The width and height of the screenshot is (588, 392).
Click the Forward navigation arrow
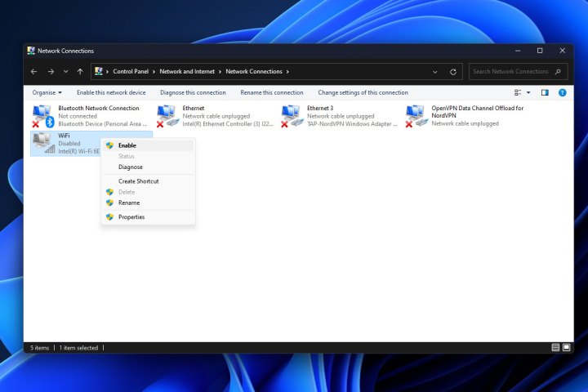[51, 72]
